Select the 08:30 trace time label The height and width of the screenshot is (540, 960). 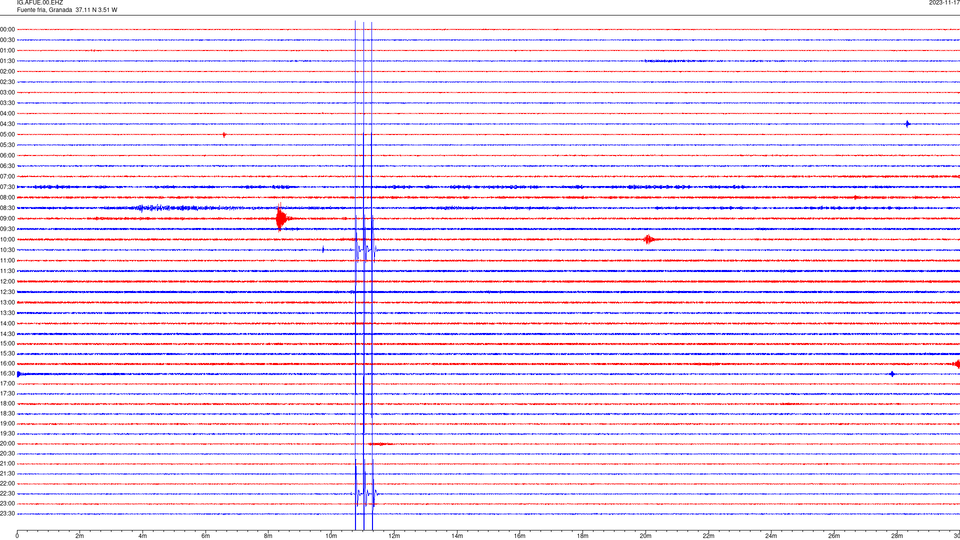point(7,208)
